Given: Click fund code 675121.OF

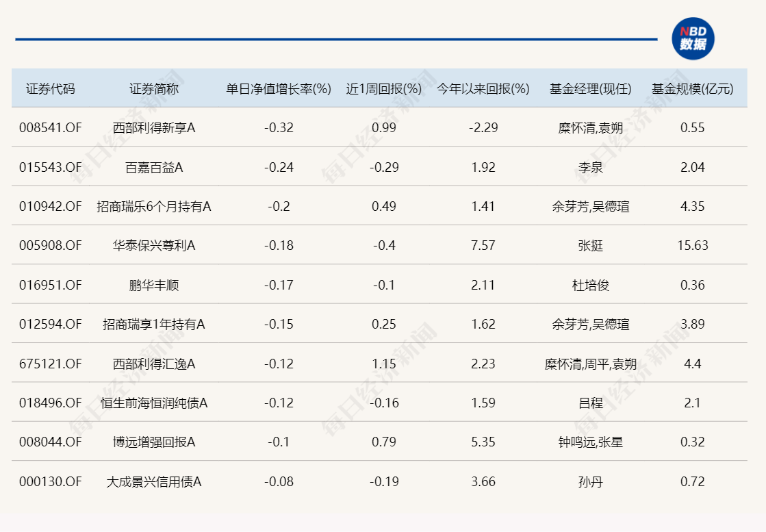Looking at the screenshot, I should tap(51, 364).
